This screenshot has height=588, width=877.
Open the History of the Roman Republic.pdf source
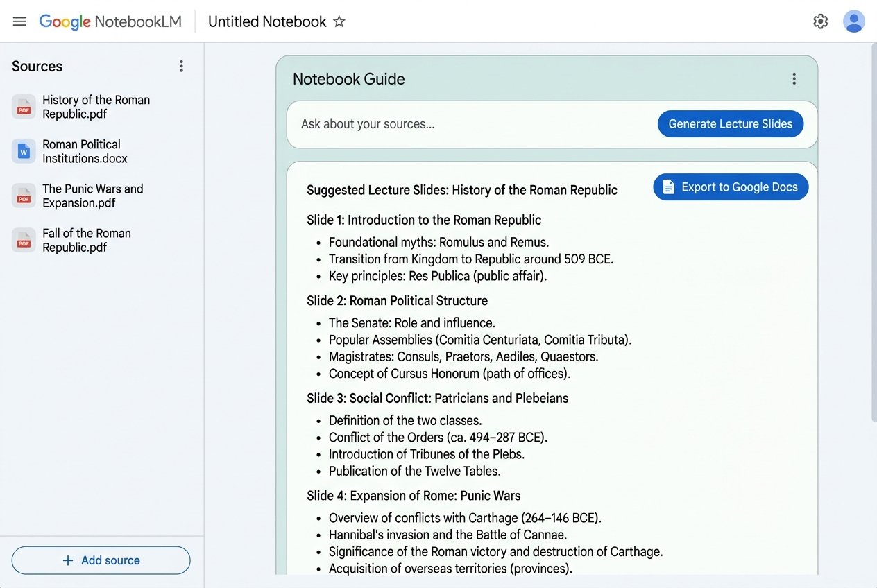click(96, 107)
